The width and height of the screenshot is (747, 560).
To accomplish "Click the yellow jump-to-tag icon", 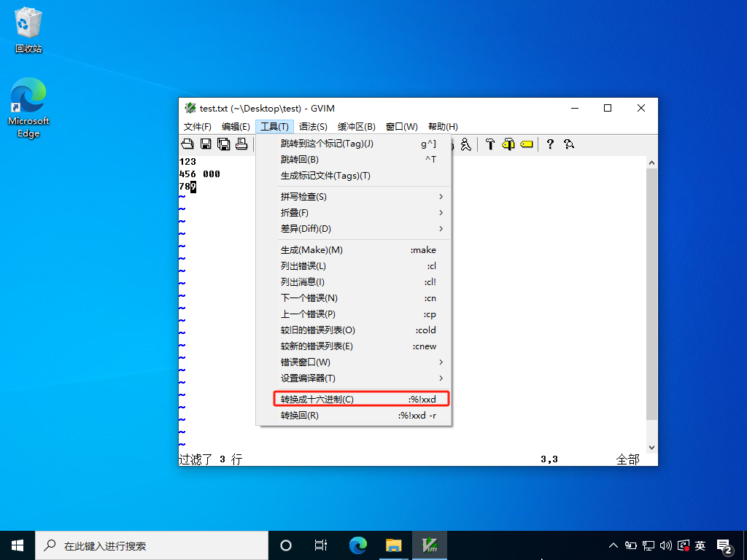I will click(x=527, y=144).
